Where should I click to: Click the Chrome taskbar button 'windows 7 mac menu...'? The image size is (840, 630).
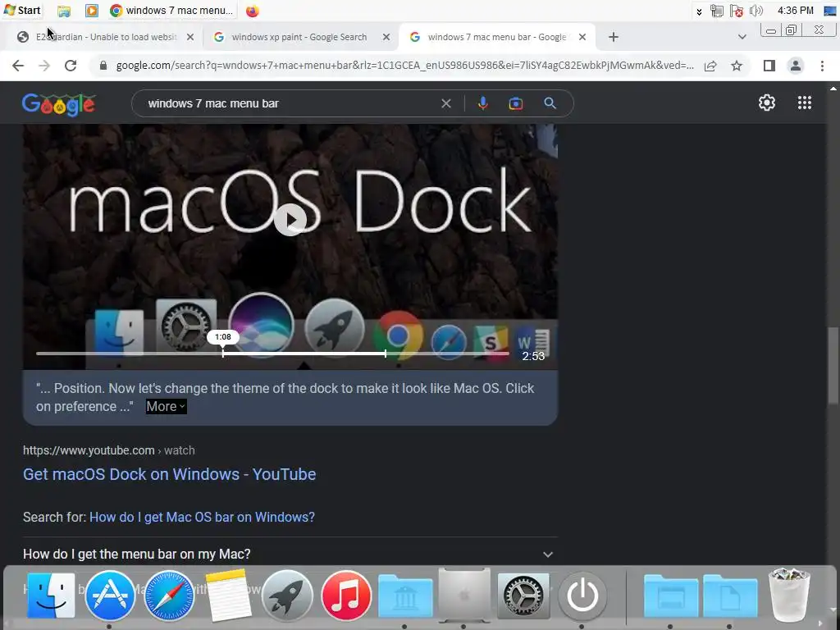click(172, 11)
